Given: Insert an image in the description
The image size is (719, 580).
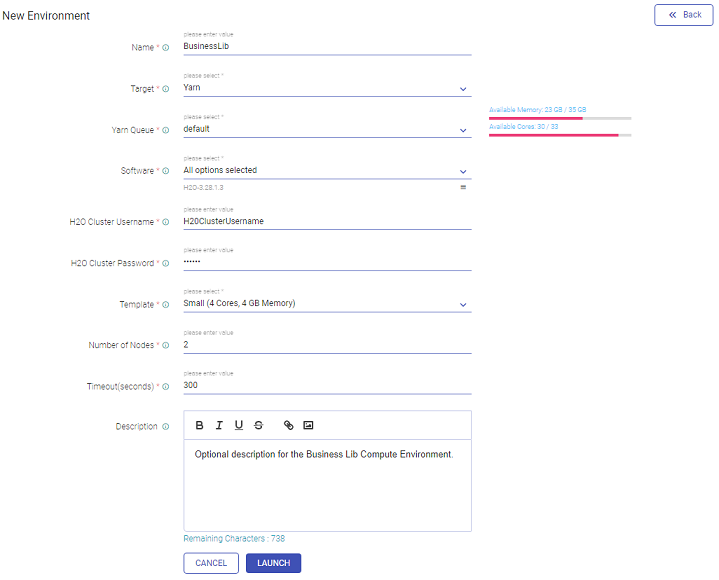Looking at the screenshot, I should pyautogui.click(x=308, y=425).
